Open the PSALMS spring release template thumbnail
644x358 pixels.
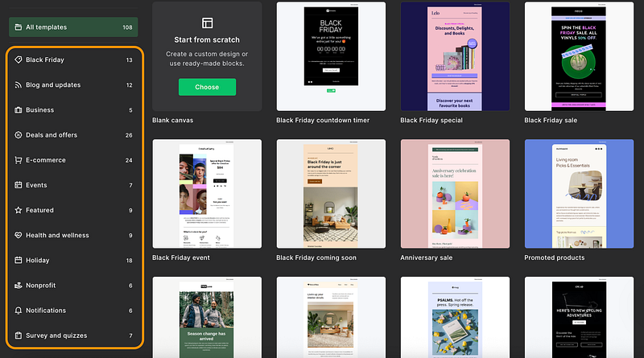click(455, 317)
